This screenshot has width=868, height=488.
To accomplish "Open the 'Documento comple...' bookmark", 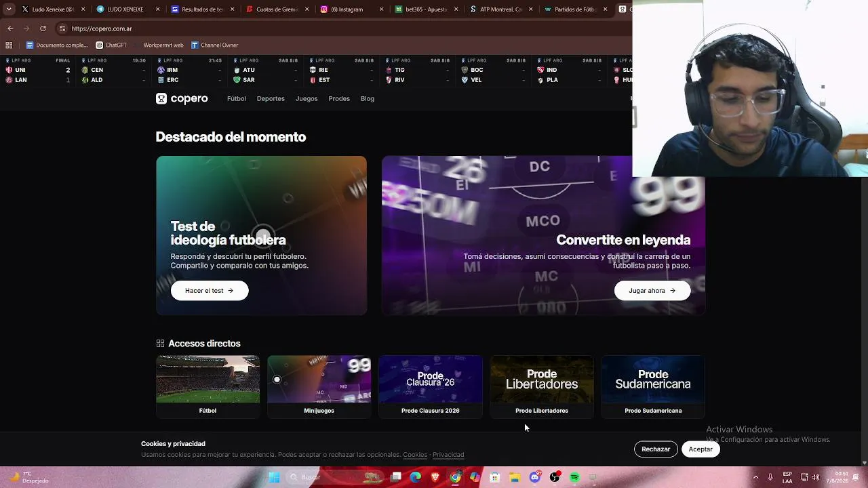I will click(57, 45).
